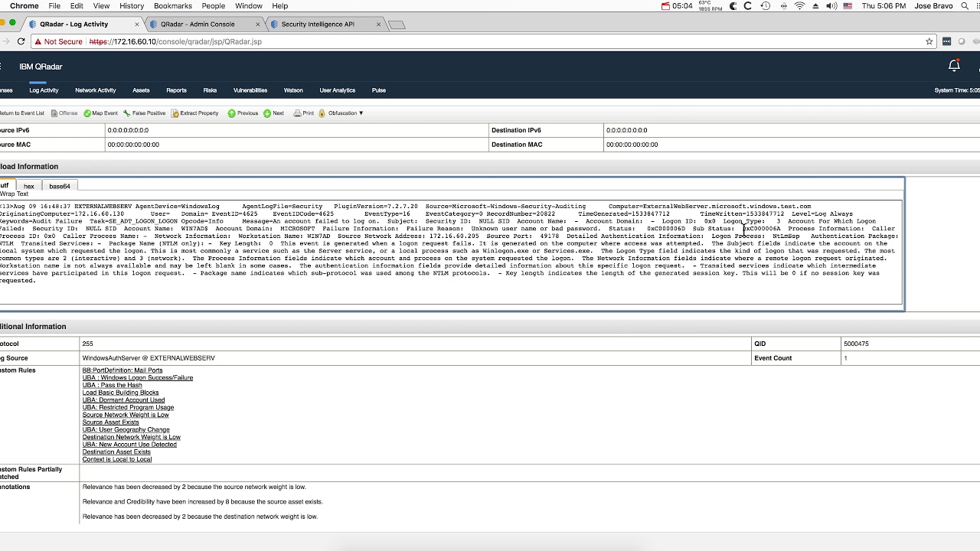
Task: Open UBA: Restricted Program Usage rule
Action: coord(129,407)
